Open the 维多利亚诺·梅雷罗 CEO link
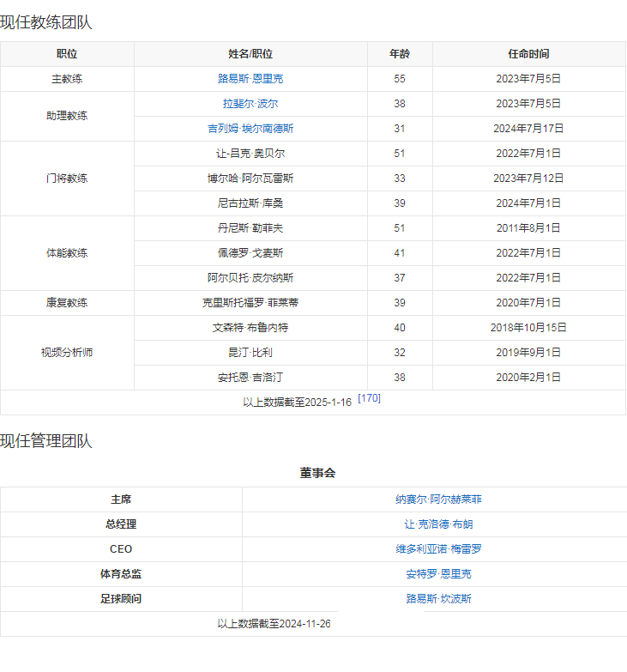The image size is (627, 672). (x=438, y=549)
